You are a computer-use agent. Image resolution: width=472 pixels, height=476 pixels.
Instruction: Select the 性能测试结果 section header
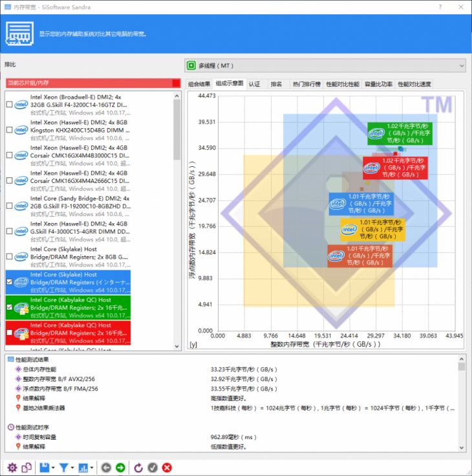[32, 360]
